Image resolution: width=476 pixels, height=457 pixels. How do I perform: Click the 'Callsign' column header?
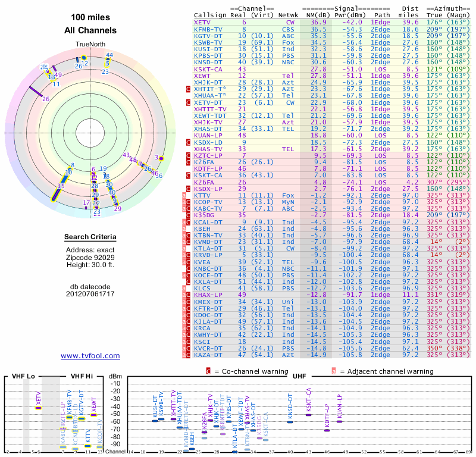[x=210, y=15]
